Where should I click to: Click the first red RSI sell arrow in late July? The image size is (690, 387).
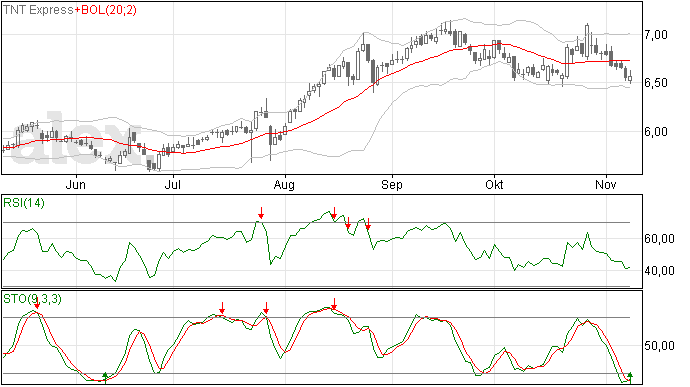pyautogui.click(x=261, y=213)
